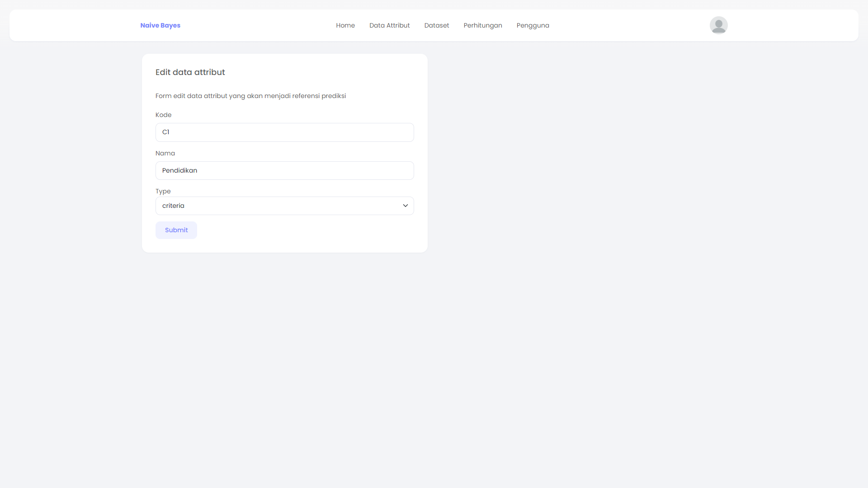The height and width of the screenshot is (488, 868).
Task: Open the Dataset menu item
Action: click(437, 25)
